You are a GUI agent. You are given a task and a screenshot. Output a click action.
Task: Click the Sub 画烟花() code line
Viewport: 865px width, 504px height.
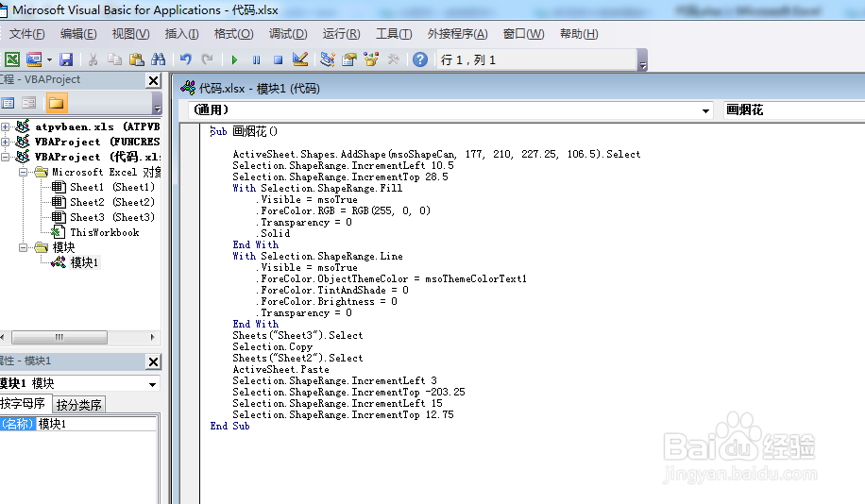244,131
